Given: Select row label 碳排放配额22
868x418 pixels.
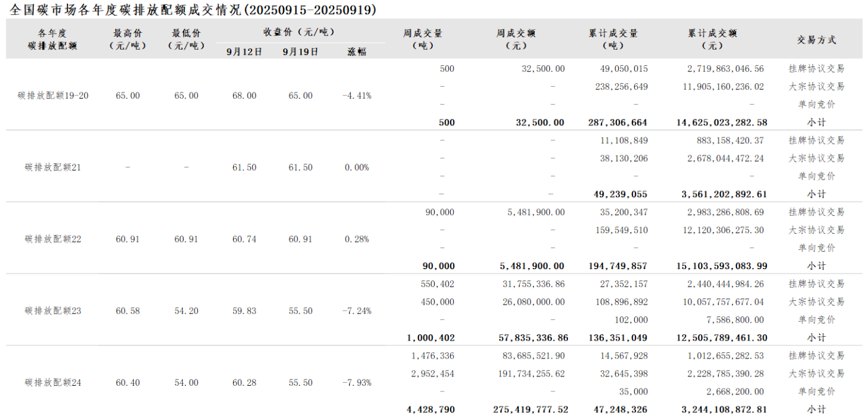Looking at the screenshot, I should (53, 239).
